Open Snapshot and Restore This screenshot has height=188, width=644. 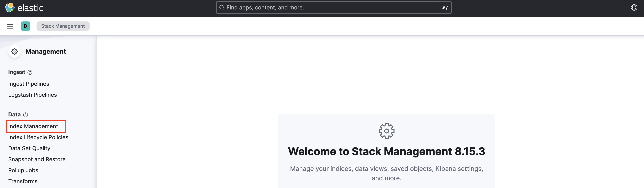tap(37, 159)
